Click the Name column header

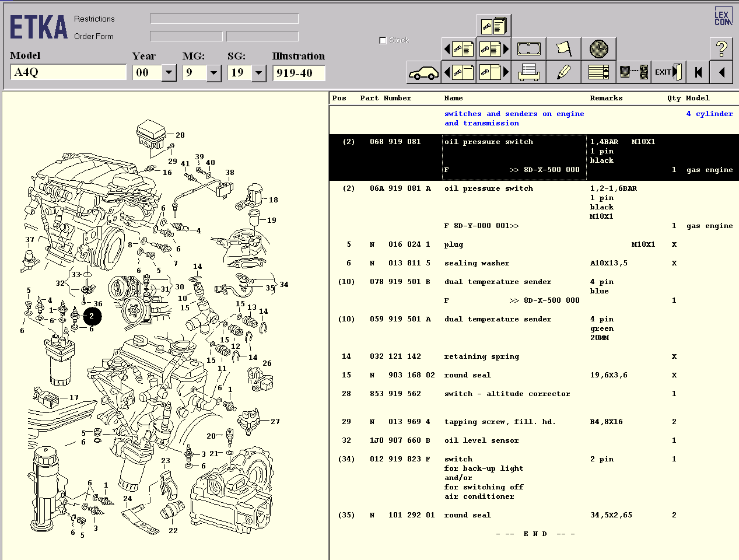[453, 98]
